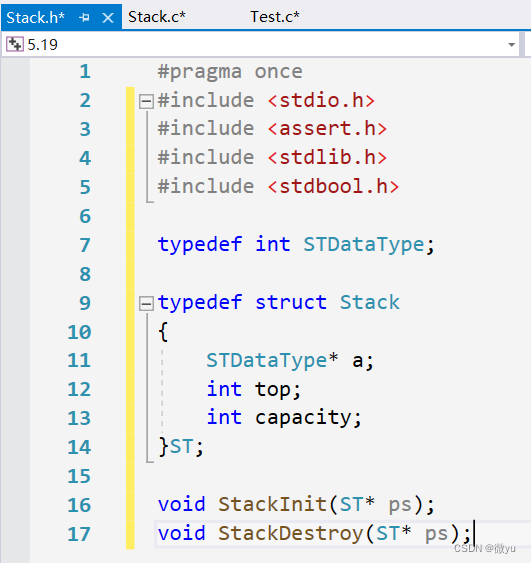
Task: Switch to the Stack.c tab
Action: pyautogui.click(x=157, y=17)
